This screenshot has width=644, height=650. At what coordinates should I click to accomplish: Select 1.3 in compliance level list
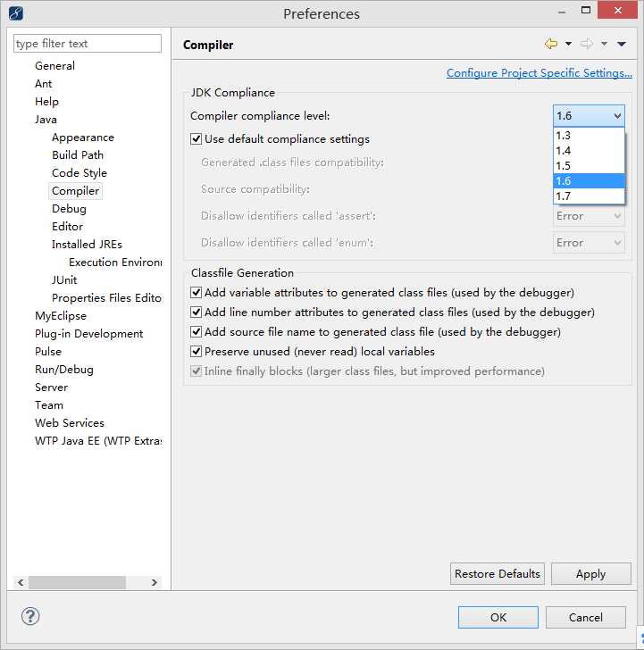coord(589,136)
